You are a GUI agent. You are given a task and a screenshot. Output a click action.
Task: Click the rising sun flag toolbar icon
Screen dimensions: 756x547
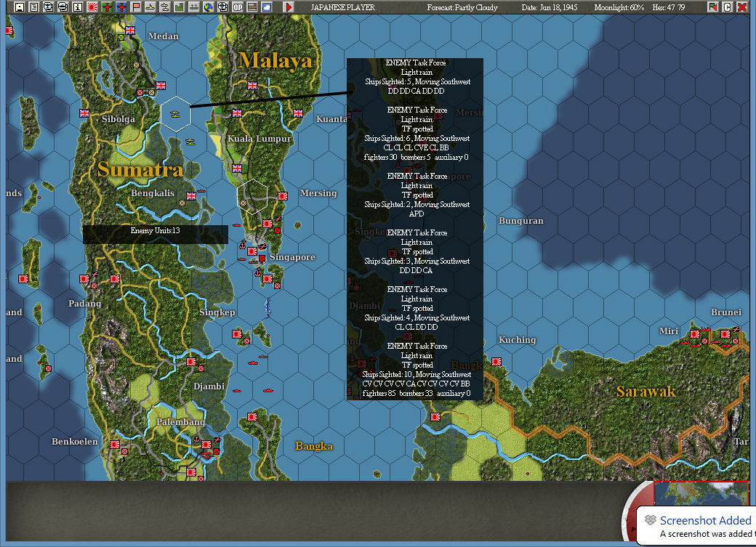point(92,7)
